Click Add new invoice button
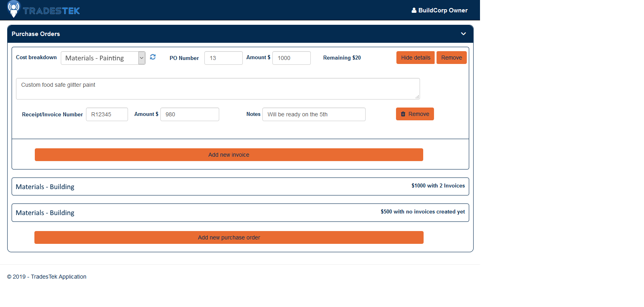The height and width of the screenshot is (307, 644). pyautogui.click(x=229, y=155)
